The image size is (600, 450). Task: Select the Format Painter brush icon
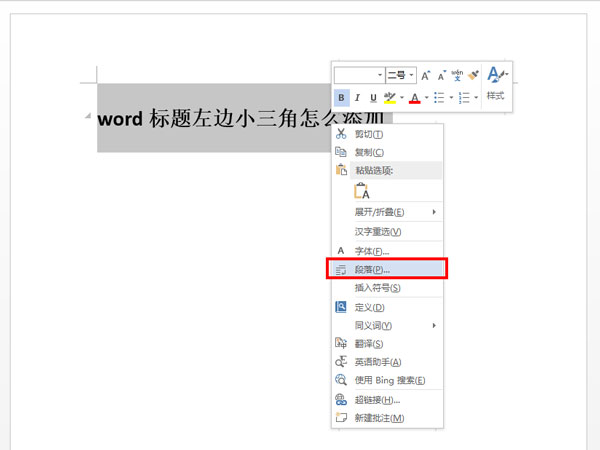(x=474, y=75)
